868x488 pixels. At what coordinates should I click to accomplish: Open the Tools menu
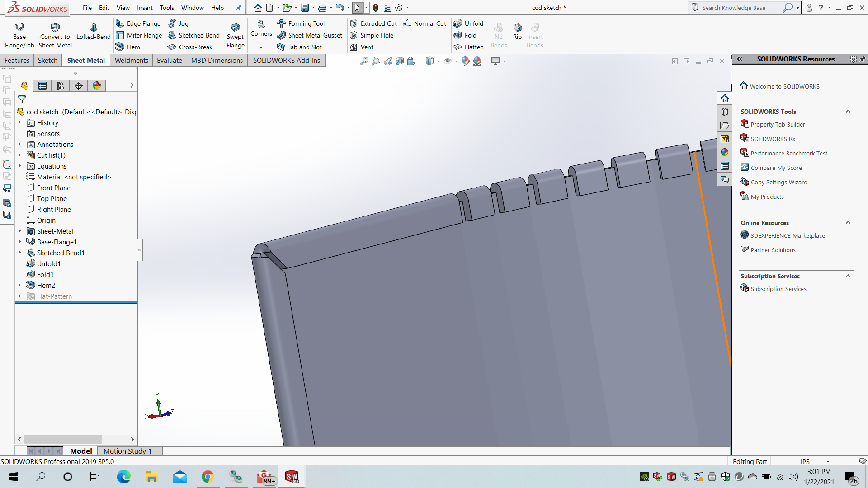(x=167, y=8)
